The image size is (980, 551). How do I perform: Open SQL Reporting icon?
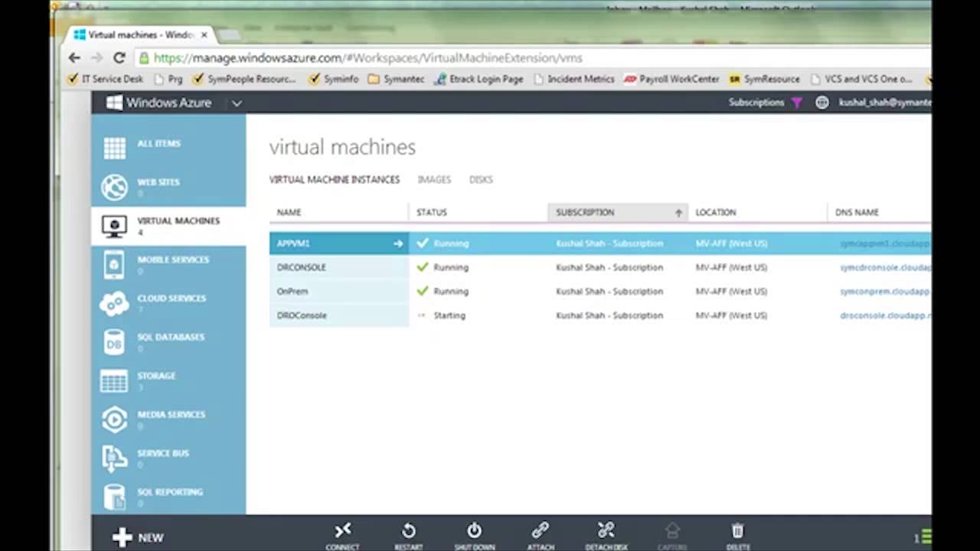click(x=115, y=497)
